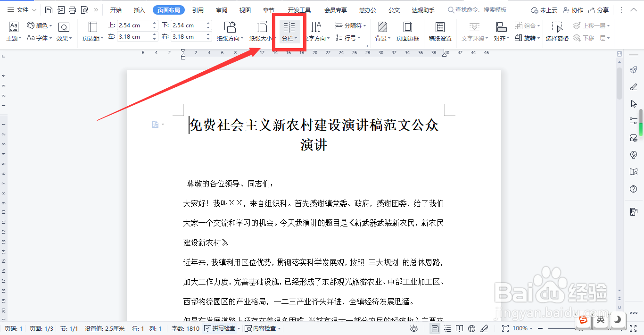The width and height of the screenshot is (644, 335).
Task: Open the 分隔符 (Breaks) dropdown
Action: pyautogui.click(x=350, y=25)
